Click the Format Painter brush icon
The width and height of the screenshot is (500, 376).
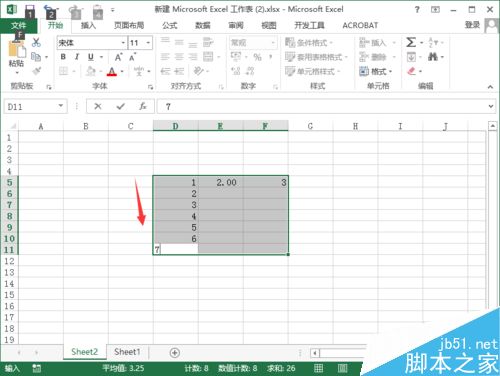[36, 71]
